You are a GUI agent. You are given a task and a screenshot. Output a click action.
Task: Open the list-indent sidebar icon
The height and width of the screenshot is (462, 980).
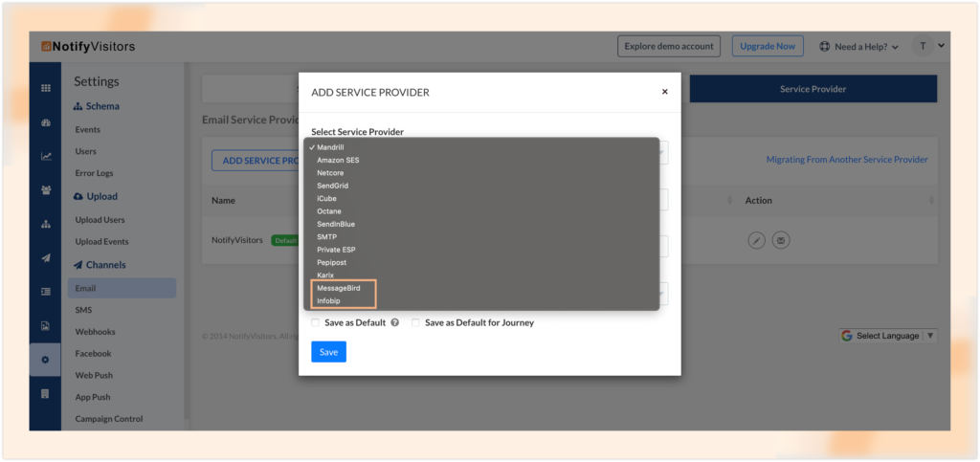(46, 292)
